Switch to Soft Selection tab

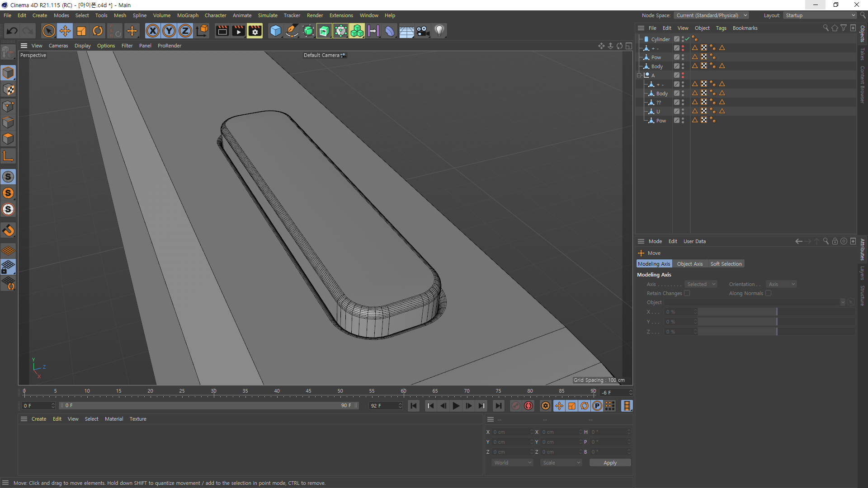726,264
